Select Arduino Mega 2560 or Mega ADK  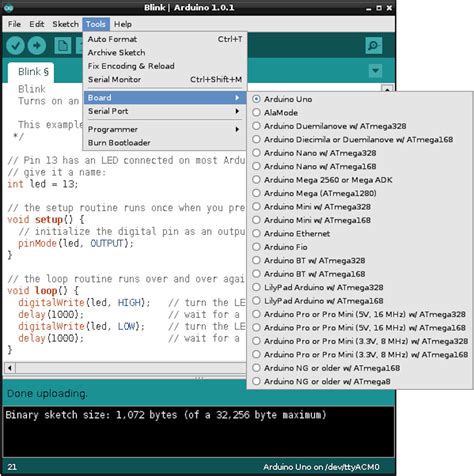click(x=360, y=180)
